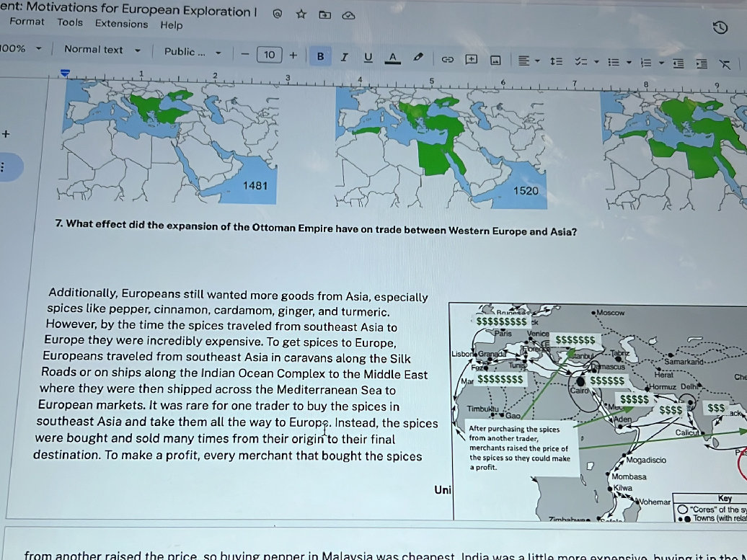Select the highlight color pen

click(417, 58)
